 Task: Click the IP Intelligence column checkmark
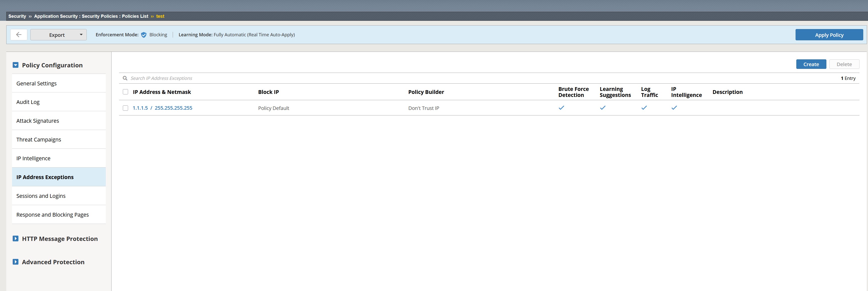click(x=674, y=108)
